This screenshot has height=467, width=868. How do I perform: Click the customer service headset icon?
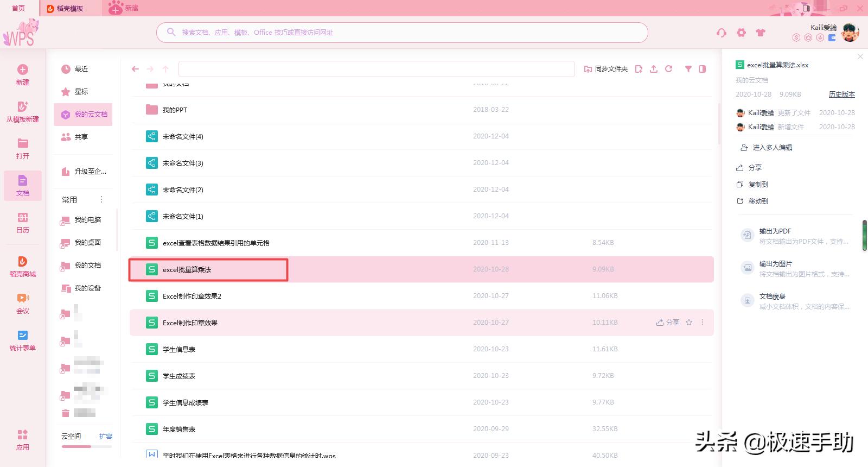[x=721, y=33]
